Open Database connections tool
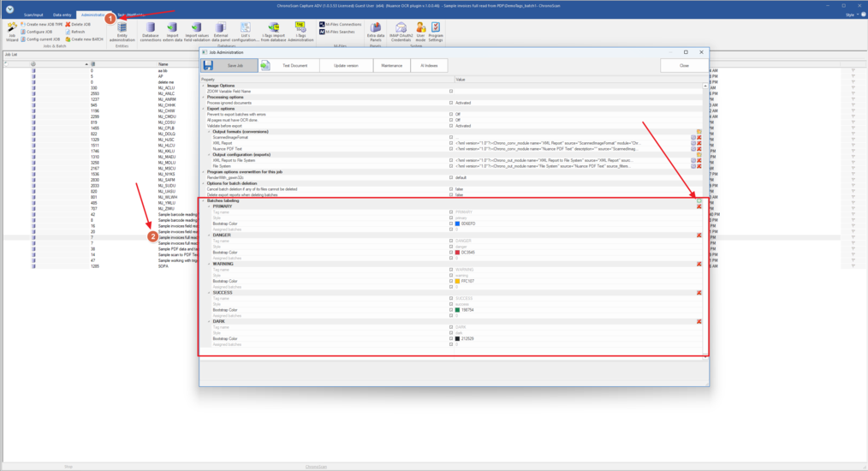This screenshot has width=868, height=471. point(151,32)
